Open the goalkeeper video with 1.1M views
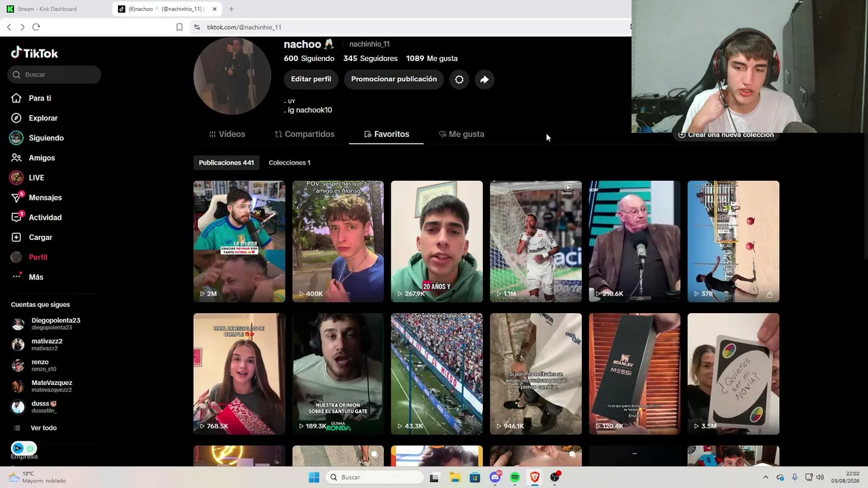Image resolution: width=868 pixels, height=488 pixels. (x=536, y=241)
